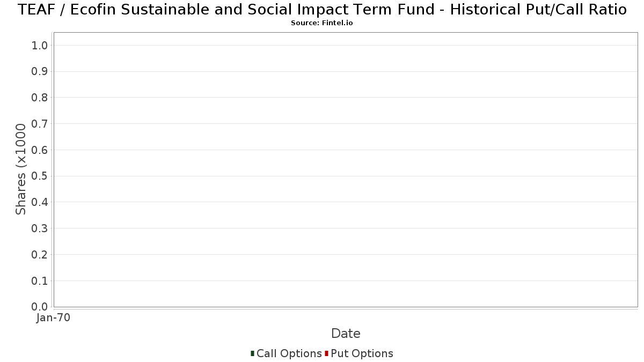Click the chart title text
Viewport: 644px width, 362px height.
[x=322, y=10]
